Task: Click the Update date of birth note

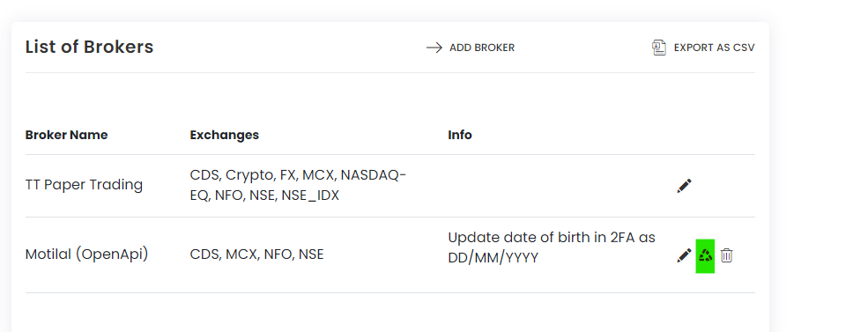Action: (552, 247)
